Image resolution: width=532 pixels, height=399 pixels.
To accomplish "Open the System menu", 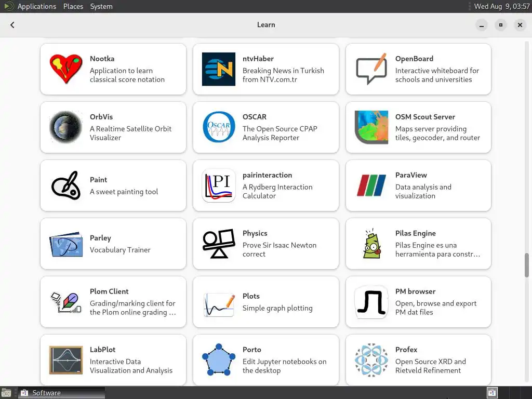I will tap(101, 6).
